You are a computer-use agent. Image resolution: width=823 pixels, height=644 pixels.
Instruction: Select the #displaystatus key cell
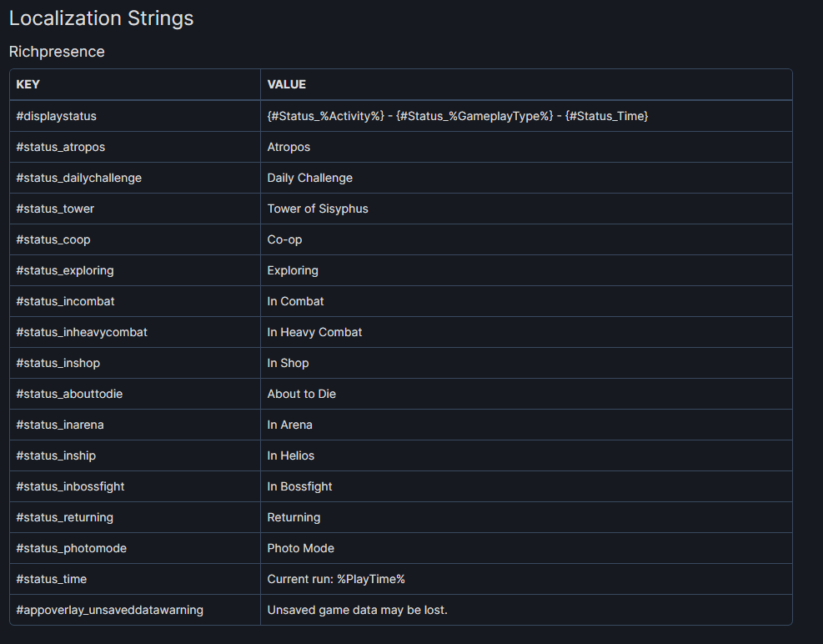pyautogui.click(x=56, y=116)
